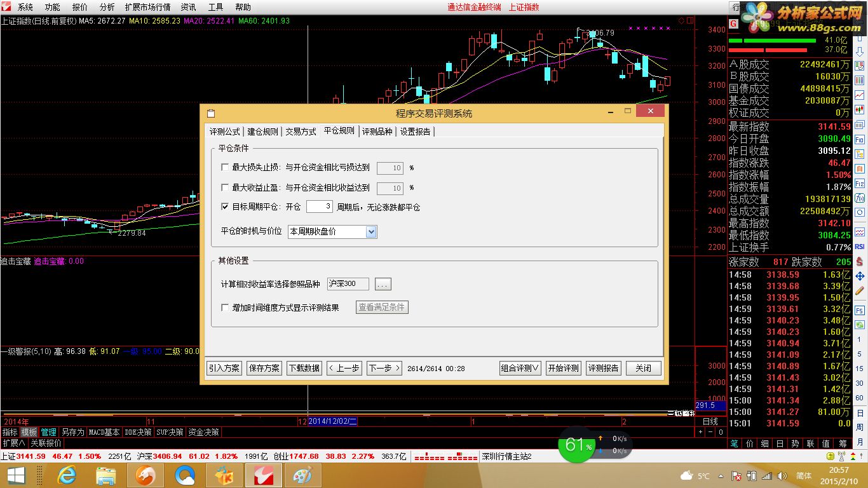Click the green refresh icon in sidebar

point(860,325)
